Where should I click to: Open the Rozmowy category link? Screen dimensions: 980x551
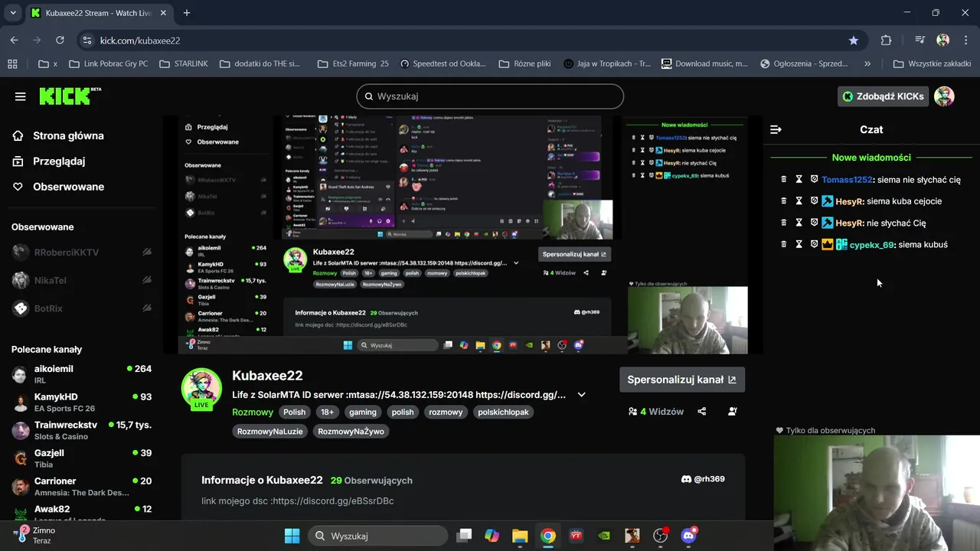coord(253,412)
